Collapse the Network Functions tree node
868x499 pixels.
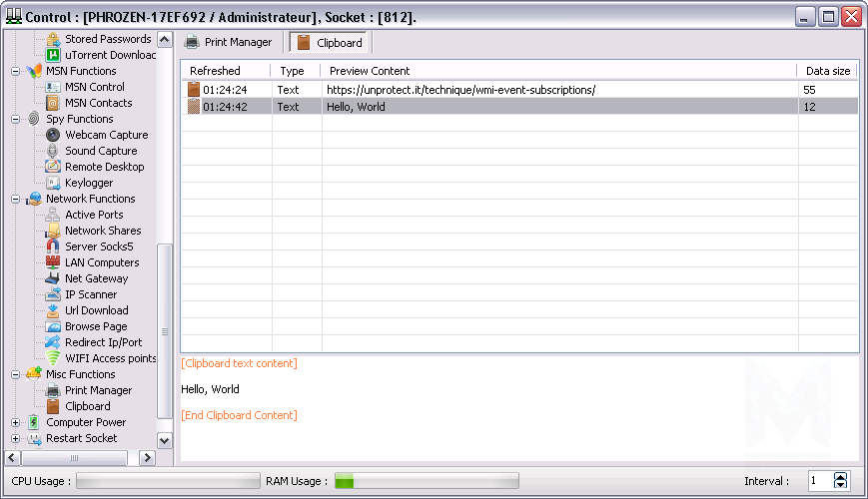point(16,199)
